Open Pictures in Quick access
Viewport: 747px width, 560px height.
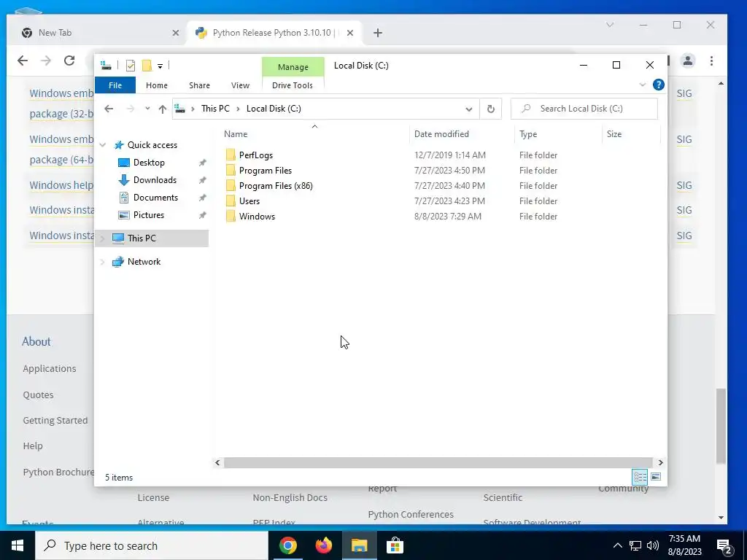pyautogui.click(x=149, y=215)
